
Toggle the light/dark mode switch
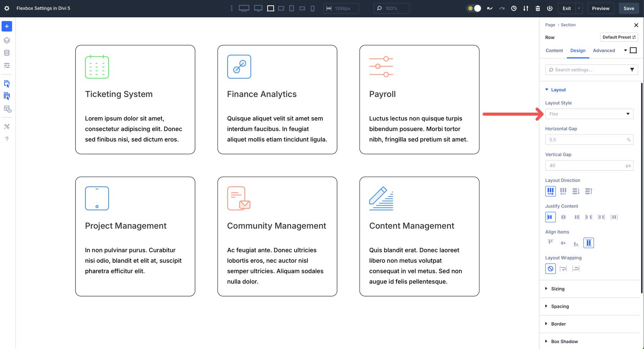[474, 8]
